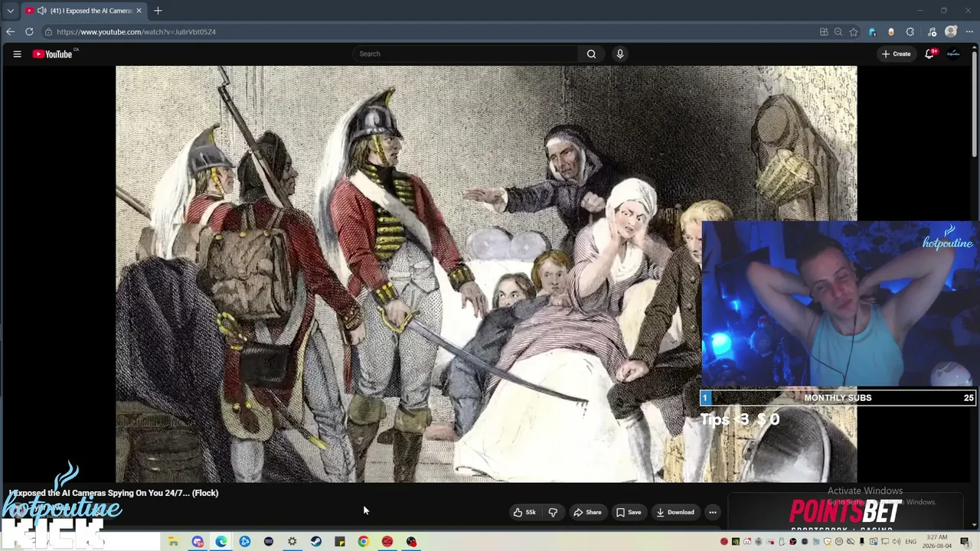Open YouTube notifications bell
The width and height of the screenshot is (980, 551).
929,54
